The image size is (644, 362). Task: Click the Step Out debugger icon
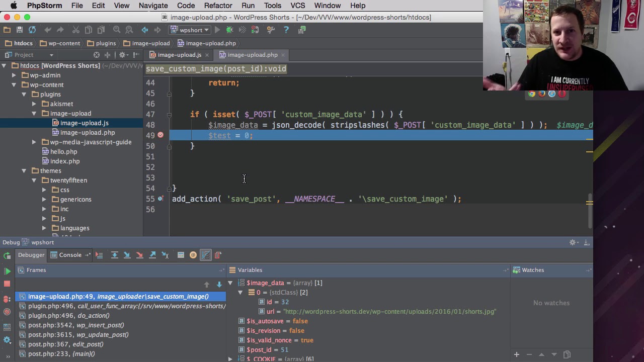(152, 255)
